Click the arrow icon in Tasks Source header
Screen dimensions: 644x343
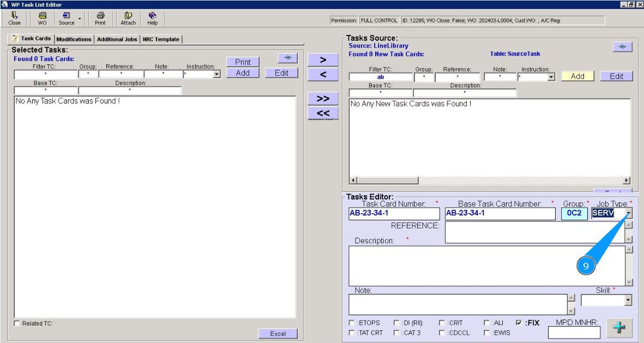(x=622, y=47)
